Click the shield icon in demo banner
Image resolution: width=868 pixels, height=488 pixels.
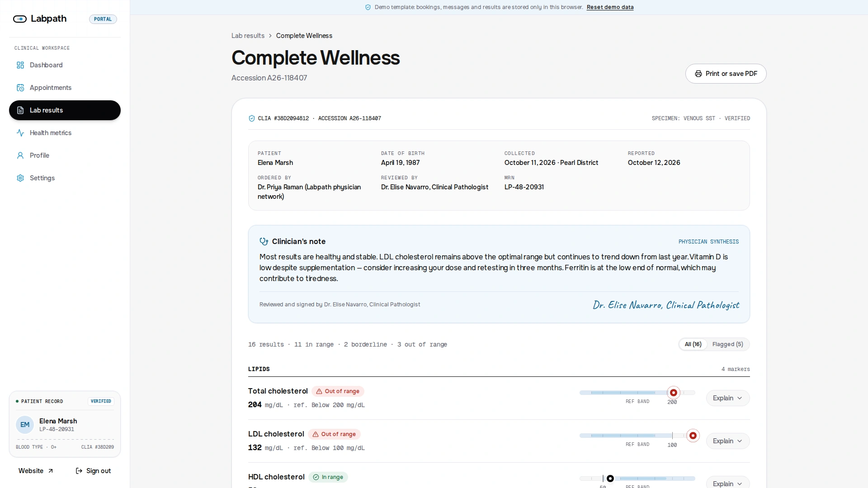pos(368,7)
